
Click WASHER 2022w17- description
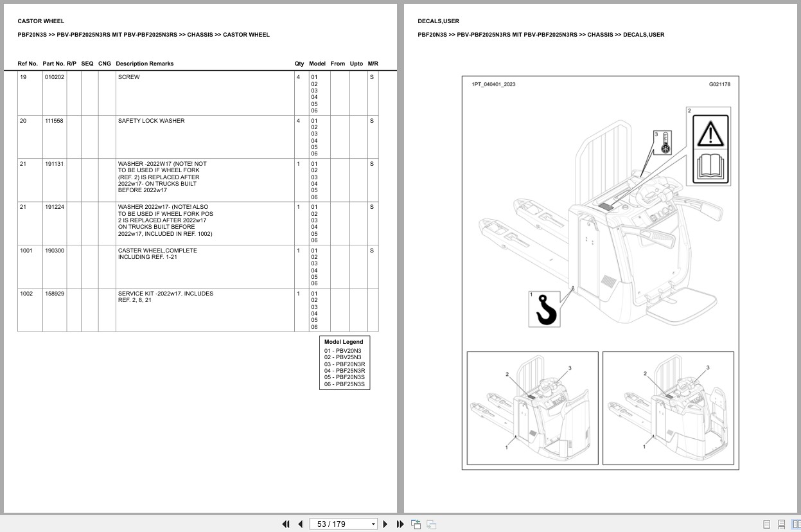coord(165,220)
